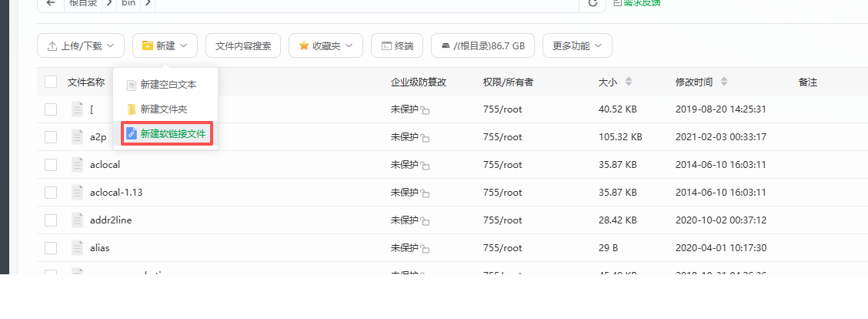
Task: Select 新建文件夹 menu item
Action: pos(165,109)
